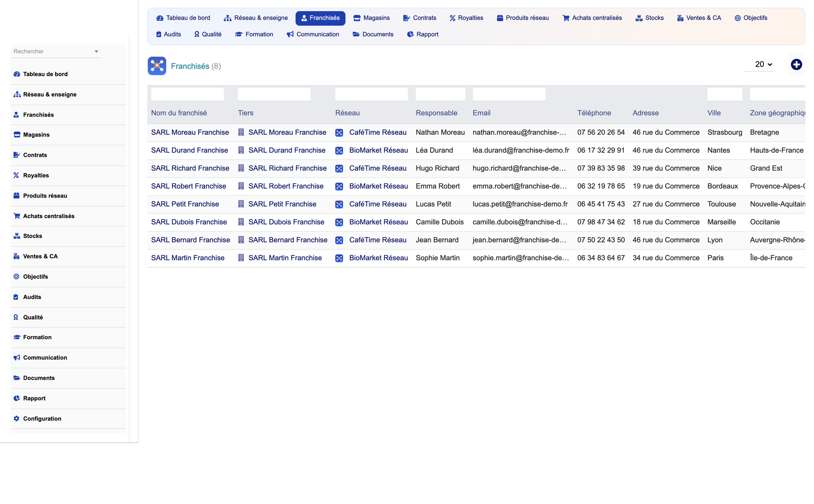This screenshot has width=814, height=504.
Task: Switch to Réseau & enseigne top tab
Action: [x=256, y=18]
